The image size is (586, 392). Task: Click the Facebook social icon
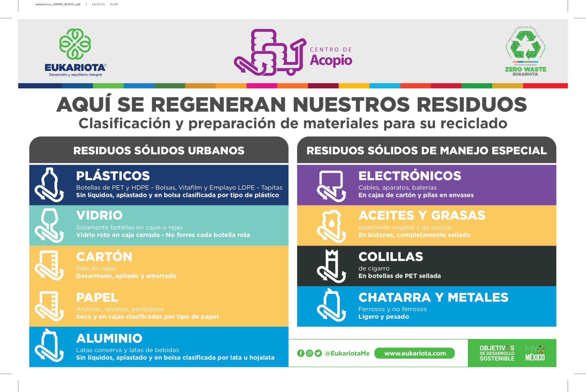(x=301, y=353)
